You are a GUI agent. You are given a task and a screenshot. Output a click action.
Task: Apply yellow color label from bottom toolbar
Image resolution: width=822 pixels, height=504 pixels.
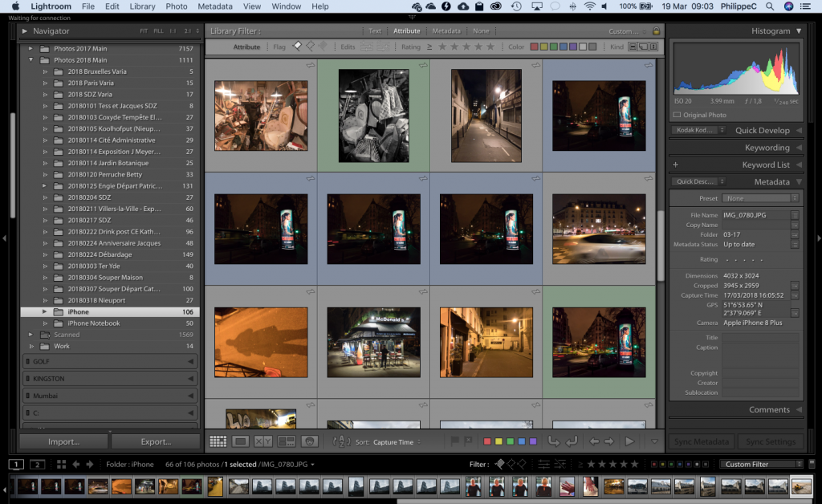coord(498,441)
